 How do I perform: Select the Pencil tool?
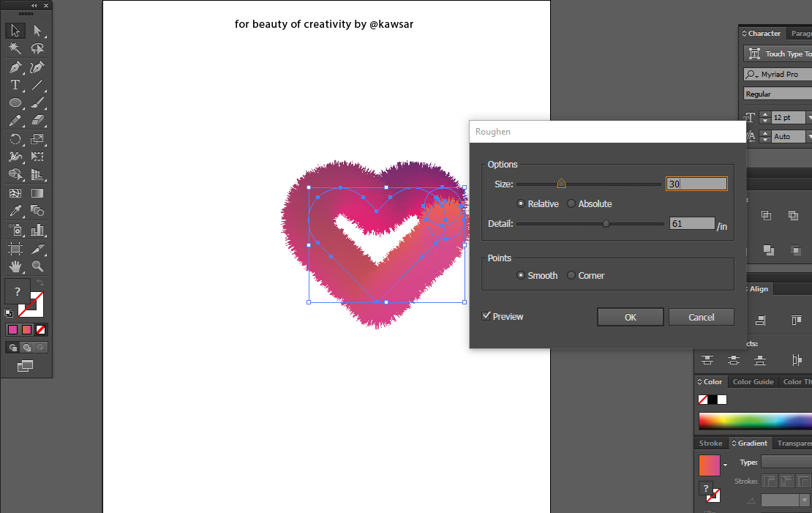coord(15,120)
